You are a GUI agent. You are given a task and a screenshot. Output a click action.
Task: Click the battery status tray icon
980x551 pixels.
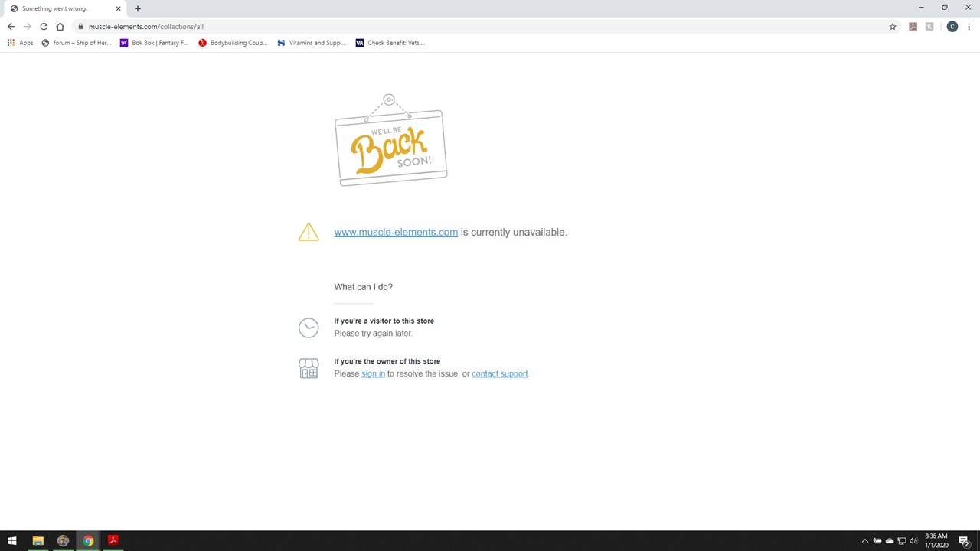point(877,541)
